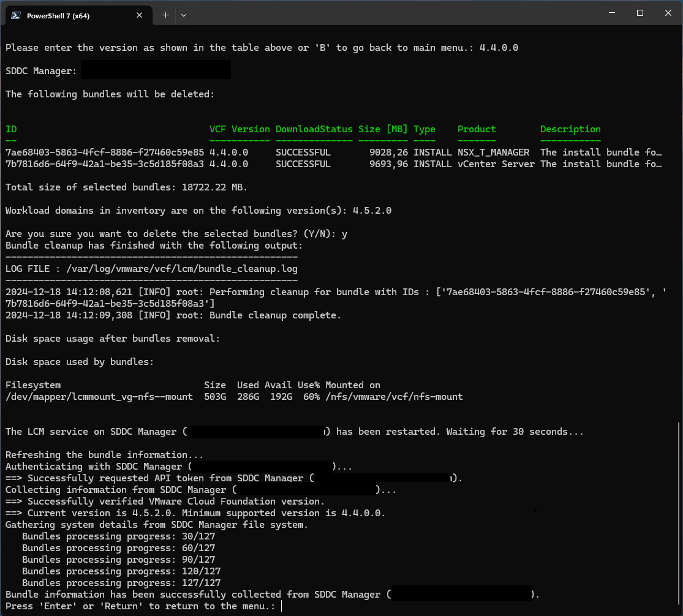Click the version entry prompt showing 4.4.0.0
Viewport: 683px width, 616px height.
click(x=262, y=48)
